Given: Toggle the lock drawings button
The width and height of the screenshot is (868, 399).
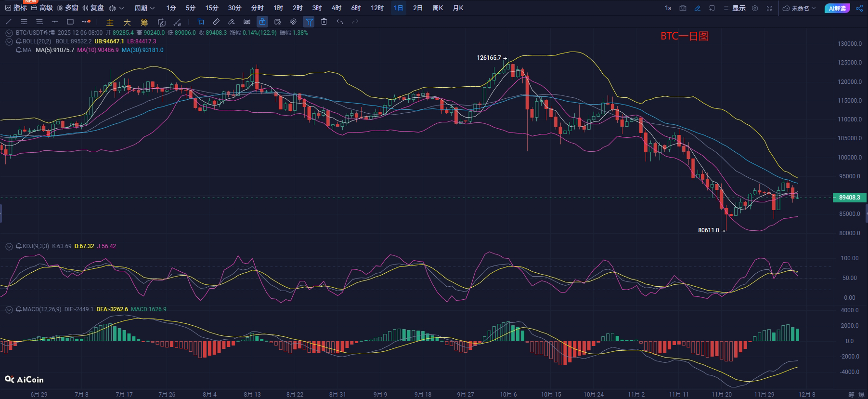Looking at the screenshot, I should tap(262, 22).
